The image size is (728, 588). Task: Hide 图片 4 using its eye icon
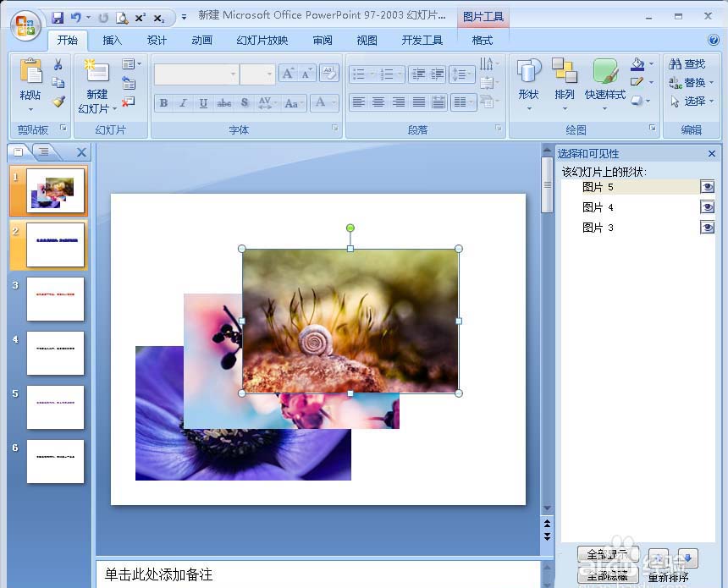pyautogui.click(x=708, y=207)
